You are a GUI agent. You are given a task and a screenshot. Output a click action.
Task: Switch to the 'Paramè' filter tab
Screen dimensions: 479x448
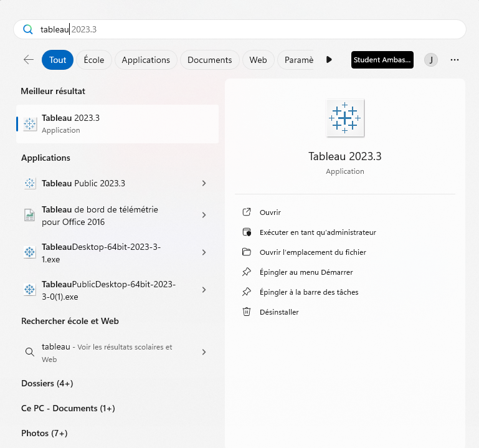(x=296, y=60)
